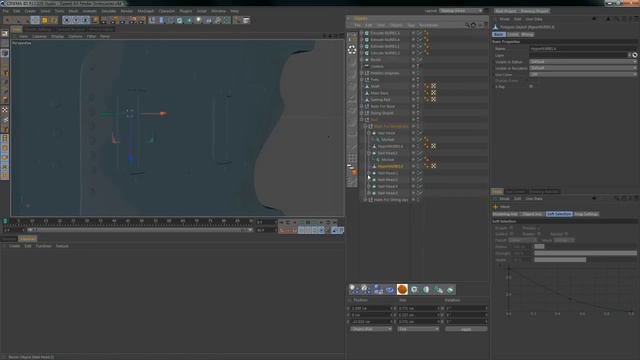Toggle the X-axis lock icon
Screen dimensions: 640x360
[x=67, y=20]
